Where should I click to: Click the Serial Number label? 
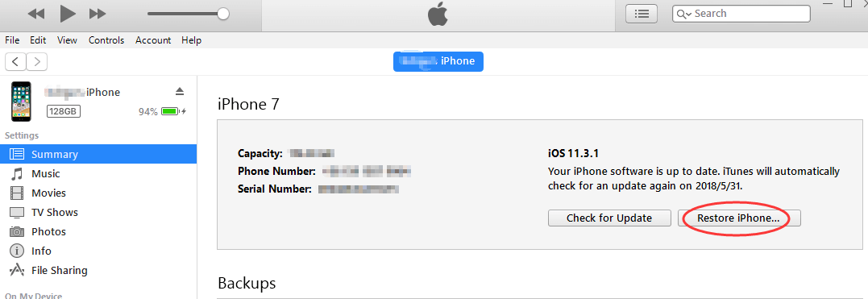point(275,189)
